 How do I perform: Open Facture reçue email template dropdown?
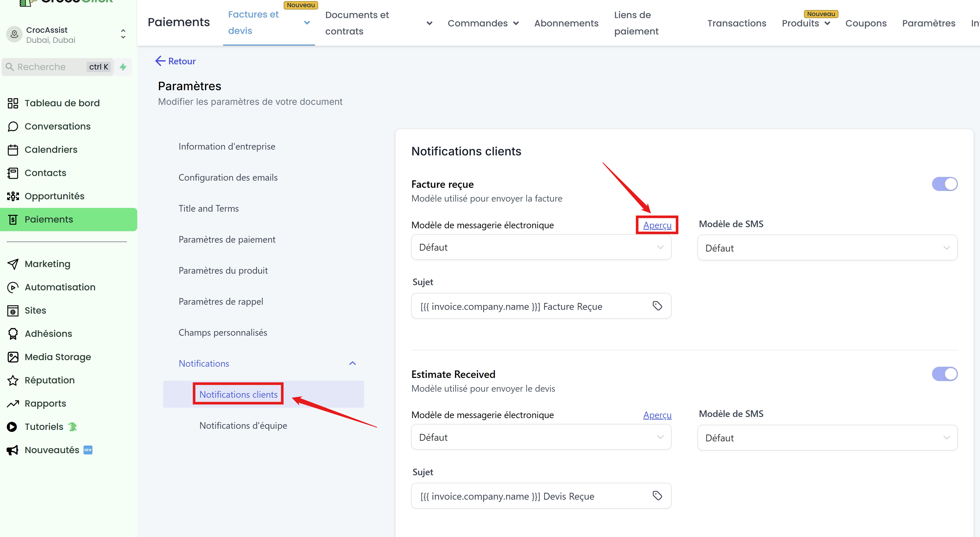coord(541,247)
